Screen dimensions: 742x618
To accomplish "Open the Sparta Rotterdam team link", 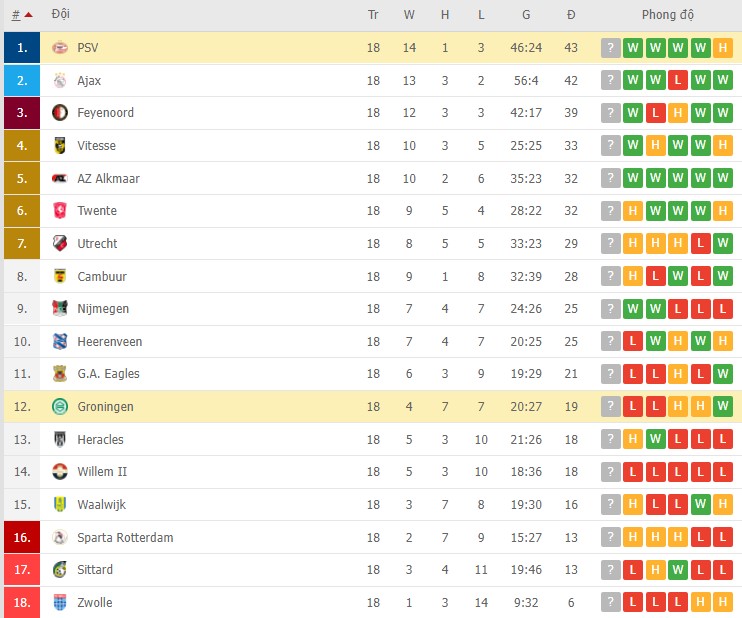I will pos(125,537).
